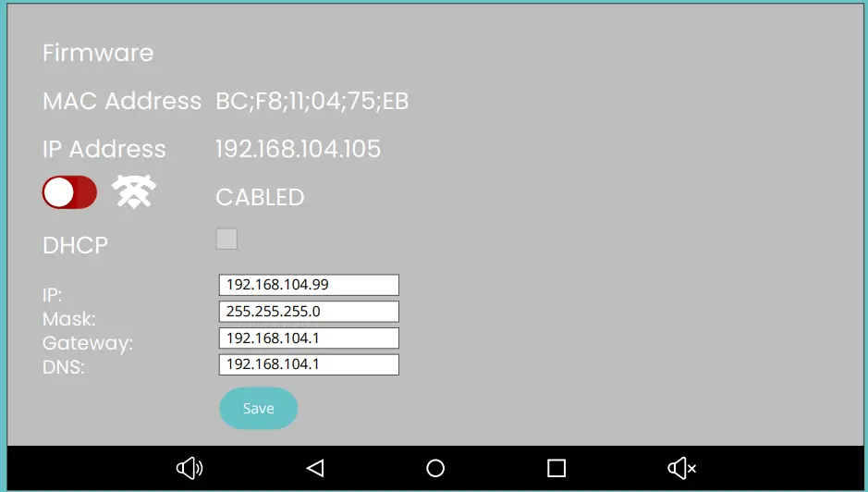This screenshot has width=868, height=492.
Task: Click the Gateway: label
Action: point(88,343)
